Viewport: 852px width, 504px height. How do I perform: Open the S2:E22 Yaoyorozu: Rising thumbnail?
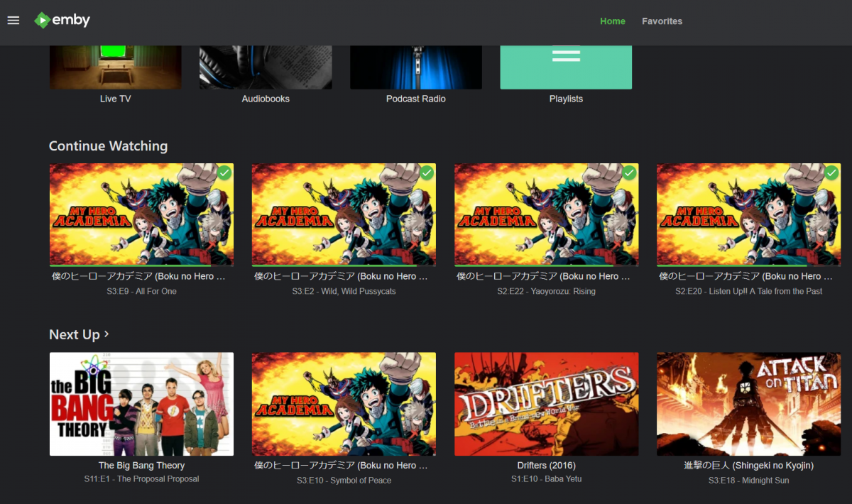click(546, 215)
